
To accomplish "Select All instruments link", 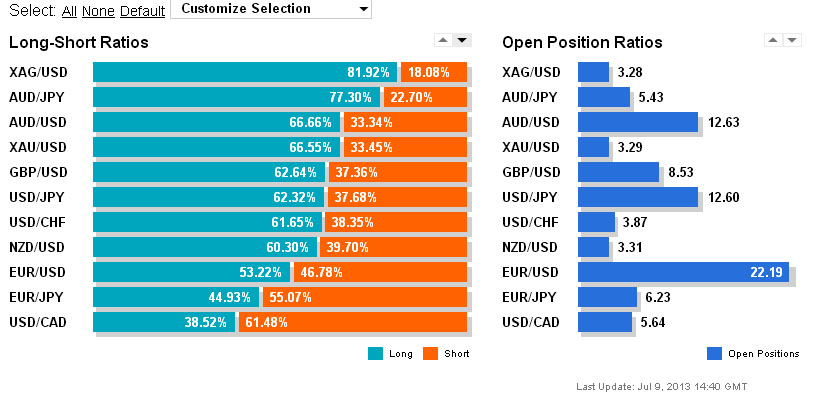I will [69, 11].
